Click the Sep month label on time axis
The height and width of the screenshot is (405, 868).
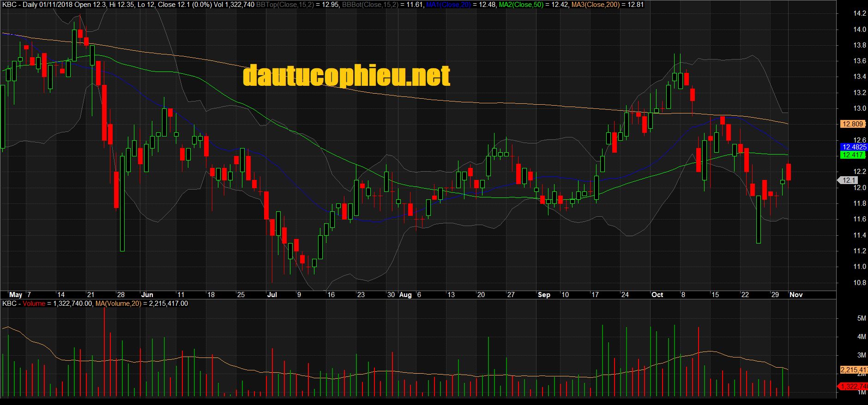pos(544,295)
